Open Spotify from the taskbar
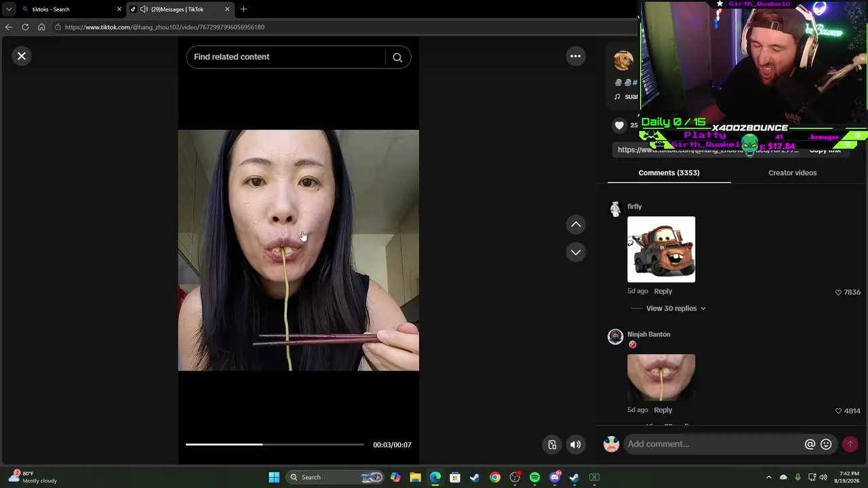Image resolution: width=868 pixels, height=488 pixels. (x=534, y=477)
